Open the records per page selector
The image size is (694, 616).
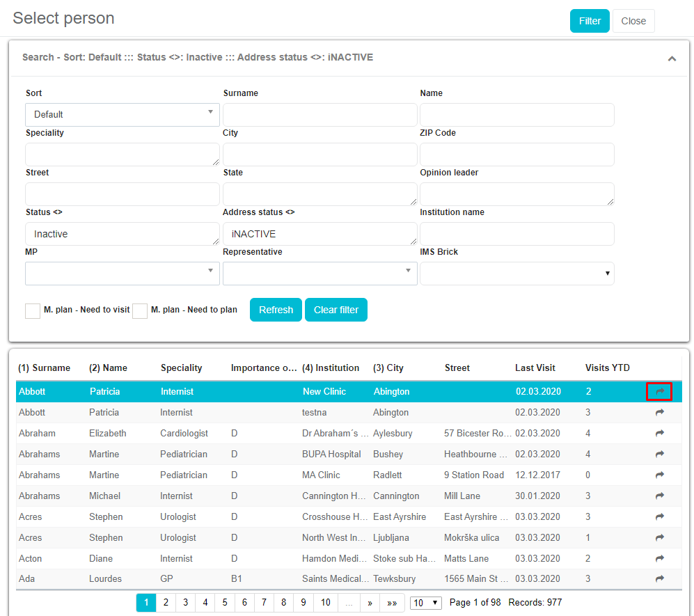point(425,603)
